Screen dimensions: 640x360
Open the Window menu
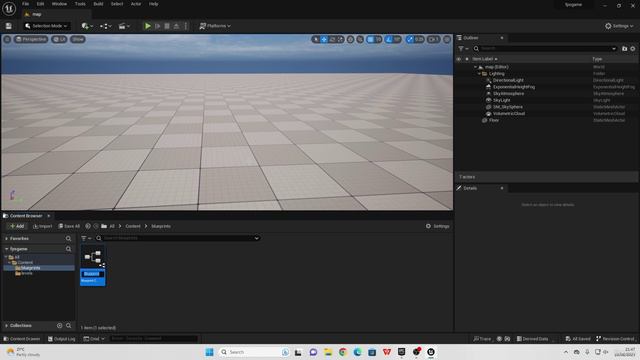pos(59,4)
